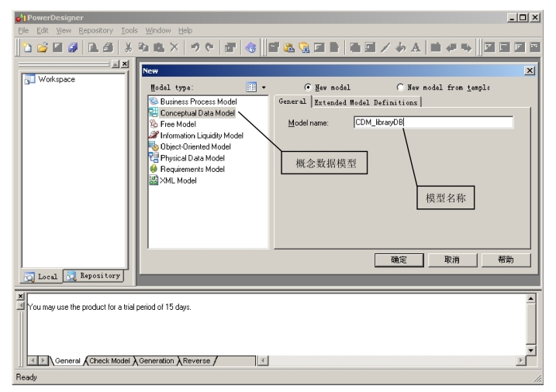The width and height of the screenshot is (556, 392).
Task: Click the Save All toolbar icon
Action: (73, 47)
